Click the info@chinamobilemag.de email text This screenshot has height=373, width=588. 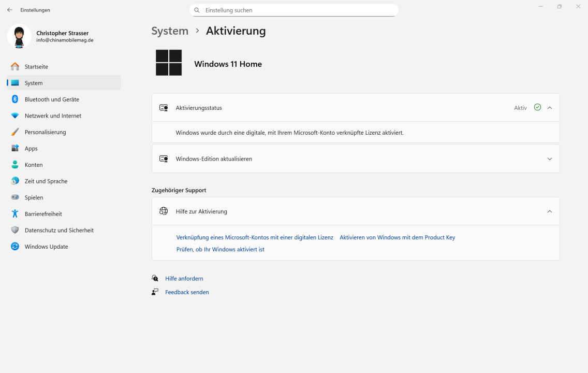pos(65,40)
